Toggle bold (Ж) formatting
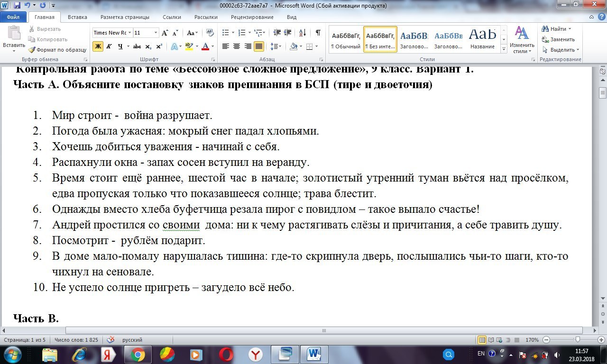 pyautogui.click(x=98, y=46)
